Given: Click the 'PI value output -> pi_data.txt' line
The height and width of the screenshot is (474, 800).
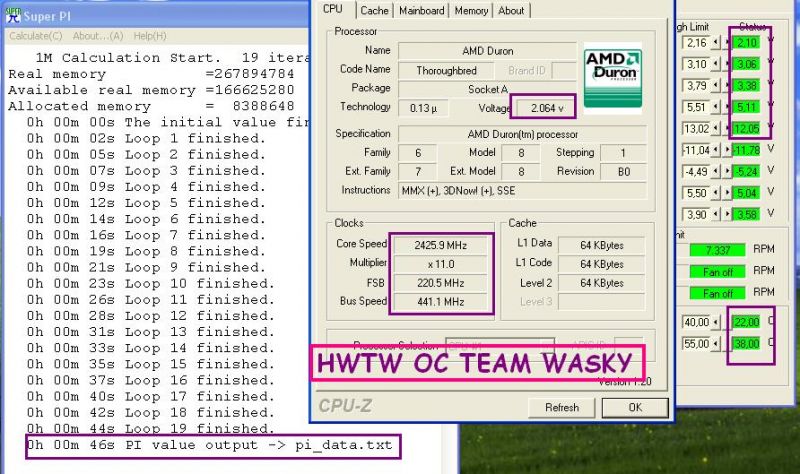Looking at the screenshot, I should click(209, 445).
